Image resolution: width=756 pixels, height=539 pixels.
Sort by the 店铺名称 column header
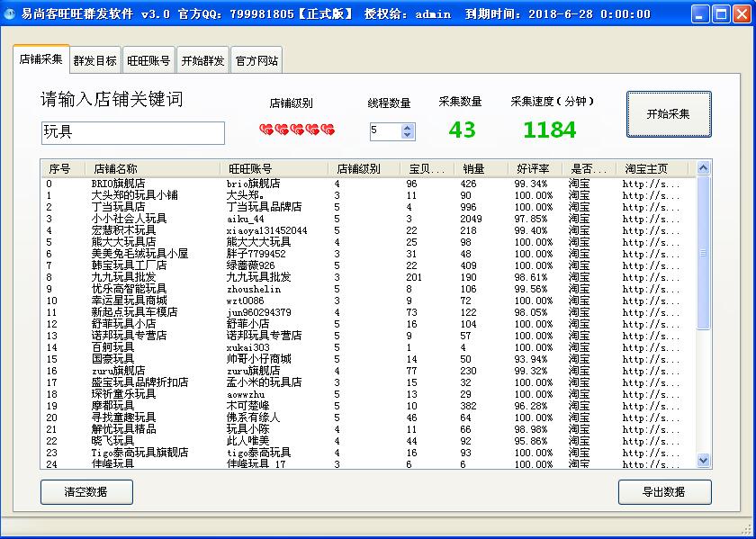(x=115, y=168)
